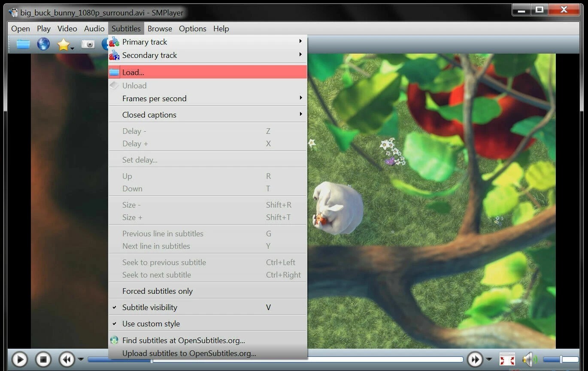Open the Favorites star dropdown arrow

coord(73,48)
